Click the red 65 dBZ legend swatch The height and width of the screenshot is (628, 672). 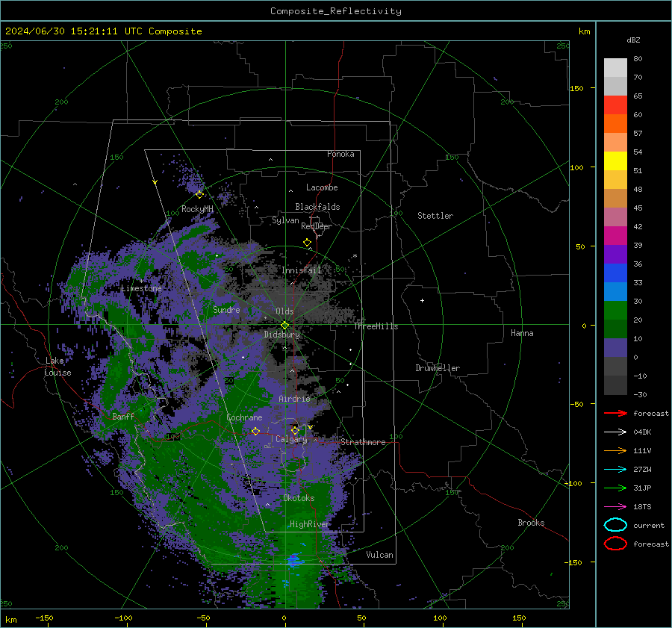point(615,105)
